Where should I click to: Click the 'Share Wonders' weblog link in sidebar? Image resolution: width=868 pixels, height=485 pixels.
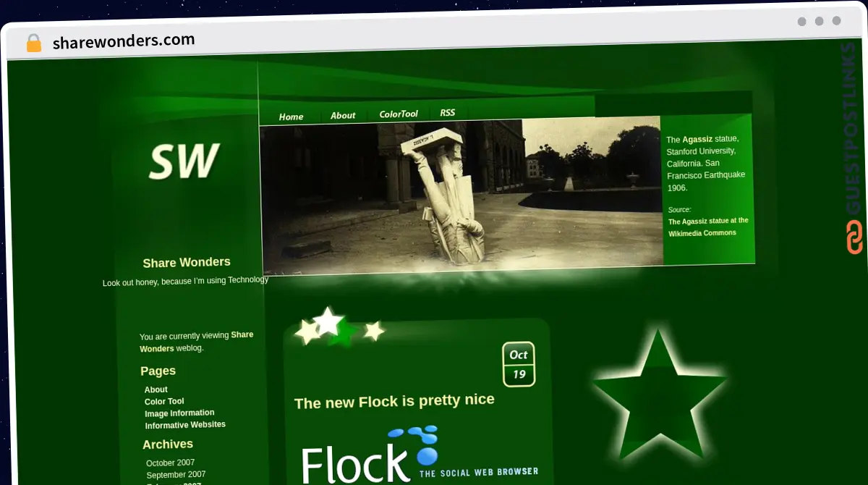click(x=196, y=341)
